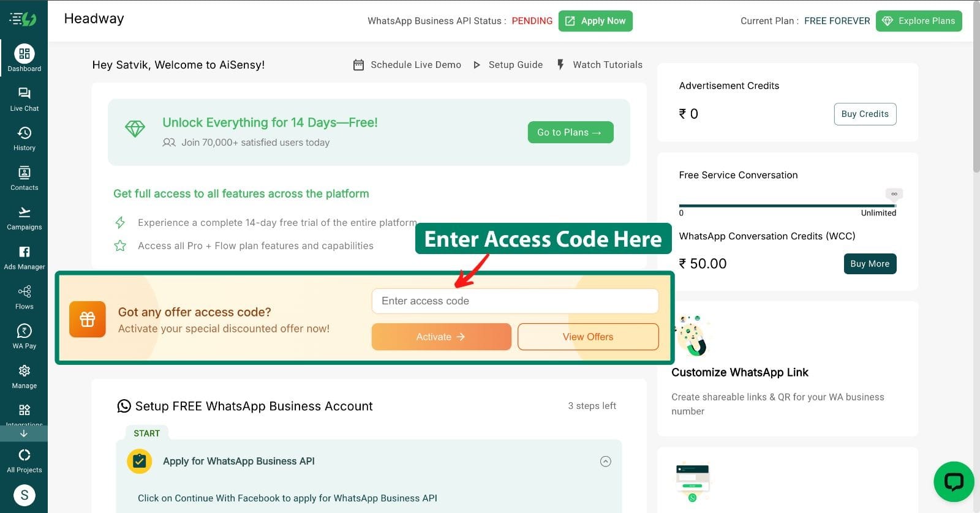Open Ads Manager Facebook icon

tap(24, 252)
